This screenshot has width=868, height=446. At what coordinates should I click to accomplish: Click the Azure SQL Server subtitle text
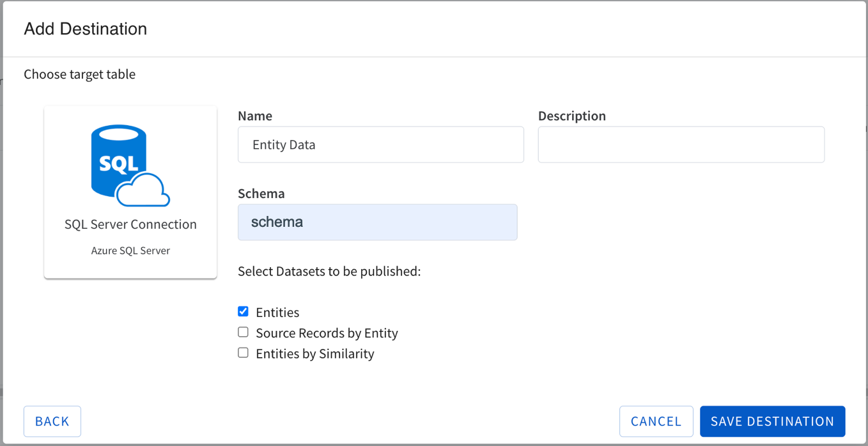pos(130,250)
